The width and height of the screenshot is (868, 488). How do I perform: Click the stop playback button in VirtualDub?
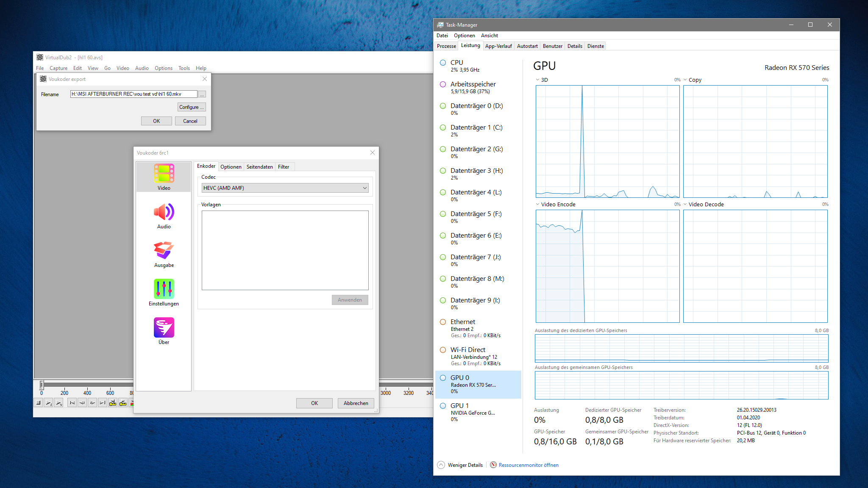(39, 403)
